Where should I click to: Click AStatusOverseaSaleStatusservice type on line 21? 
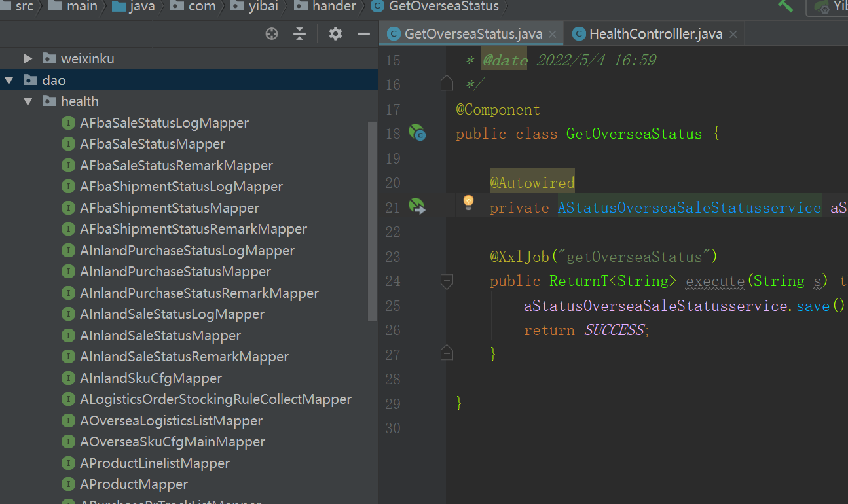coord(690,207)
